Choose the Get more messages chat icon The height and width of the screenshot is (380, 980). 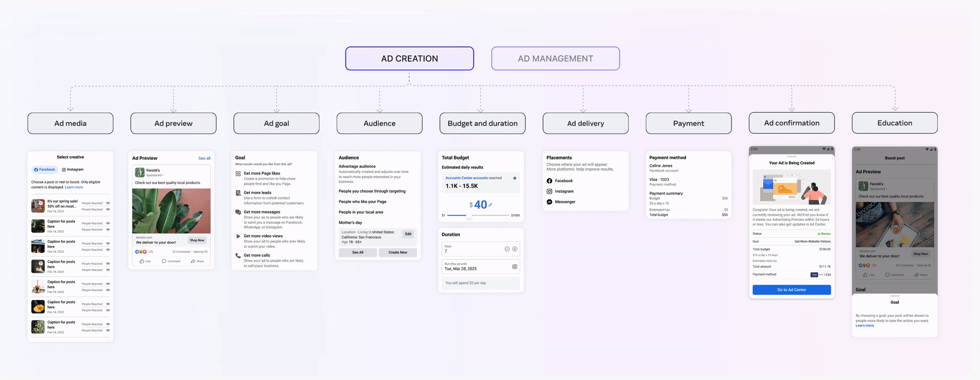click(x=238, y=212)
